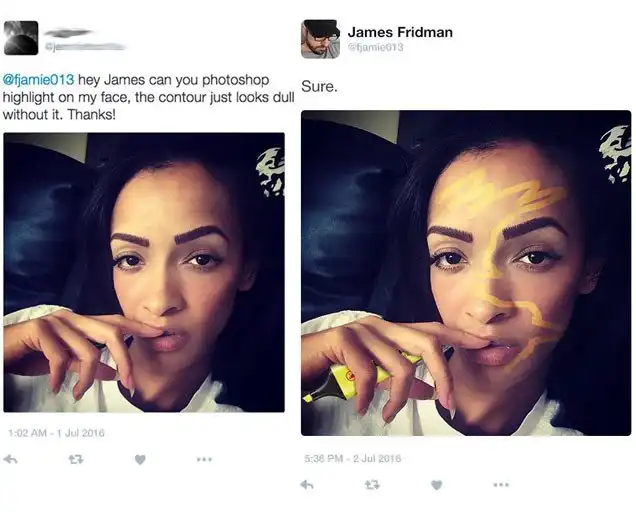Click the 5:36 PM - 2 Jul 2016 timestamp
Viewport: 636px width, 512px height.
coord(353,458)
